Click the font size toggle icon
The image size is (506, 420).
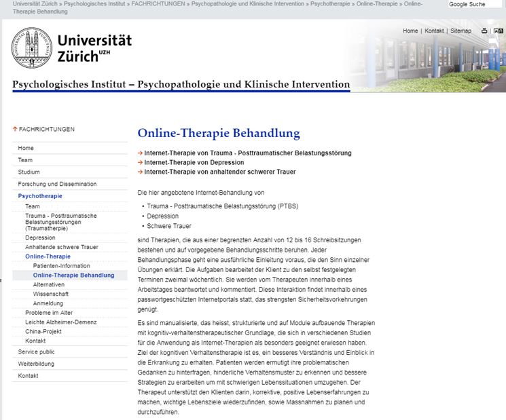click(x=498, y=31)
